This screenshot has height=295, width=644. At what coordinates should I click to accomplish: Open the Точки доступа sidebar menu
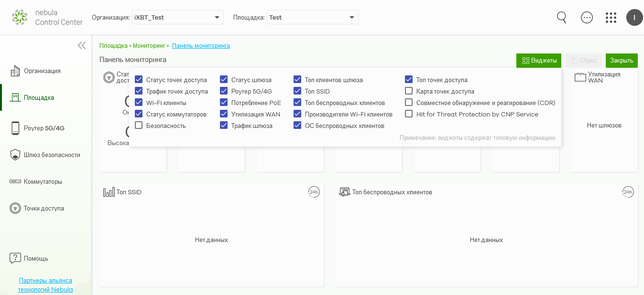[x=43, y=209]
